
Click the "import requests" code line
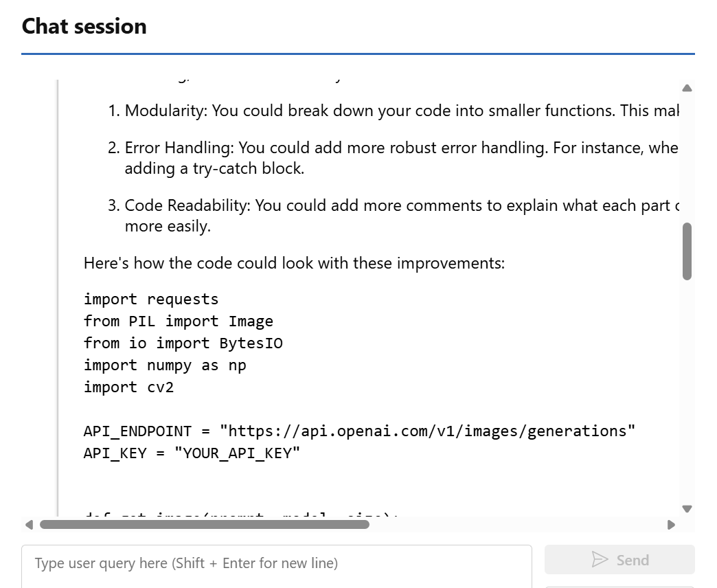[151, 299]
